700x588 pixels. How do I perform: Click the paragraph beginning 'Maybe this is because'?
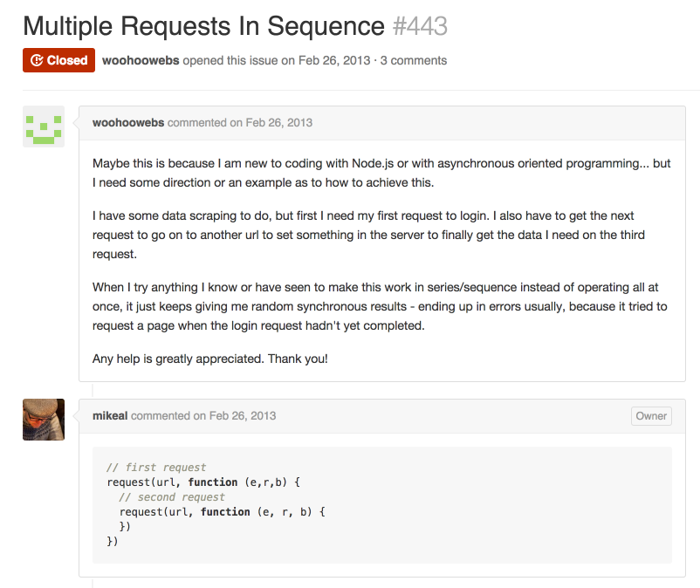coord(381,173)
